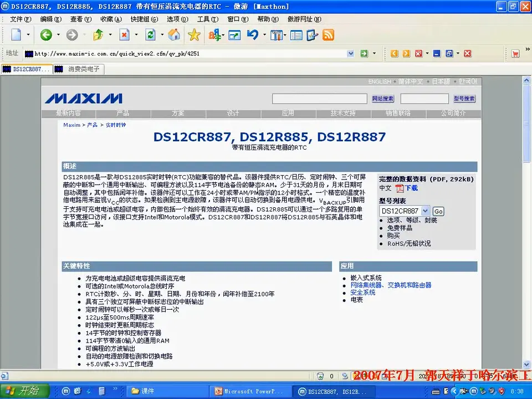Click the blue Undo arrow icon

coord(253,34)
